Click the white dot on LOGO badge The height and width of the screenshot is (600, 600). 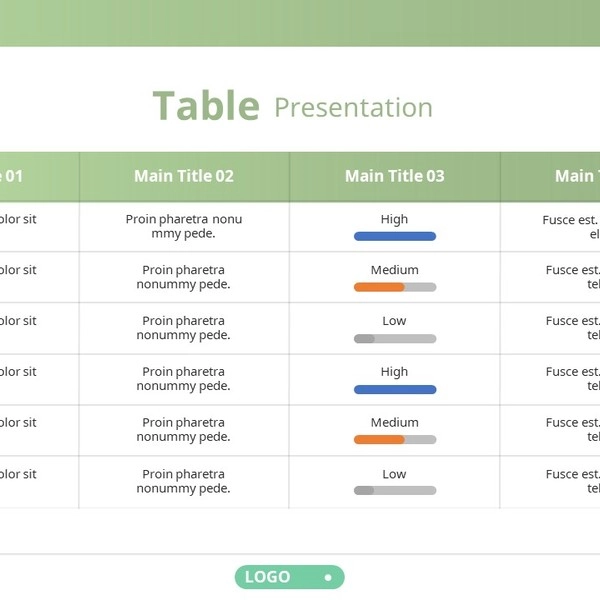[x=328, y=577]
